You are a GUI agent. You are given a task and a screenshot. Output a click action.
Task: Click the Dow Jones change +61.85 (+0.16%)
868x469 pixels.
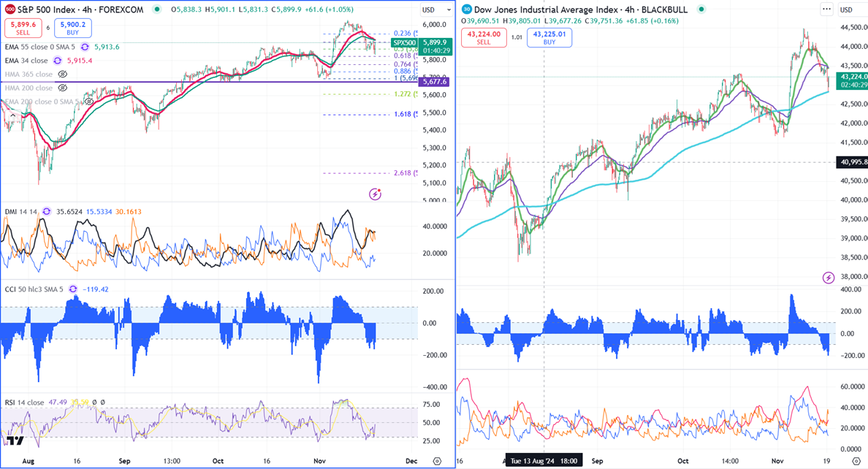652,21
